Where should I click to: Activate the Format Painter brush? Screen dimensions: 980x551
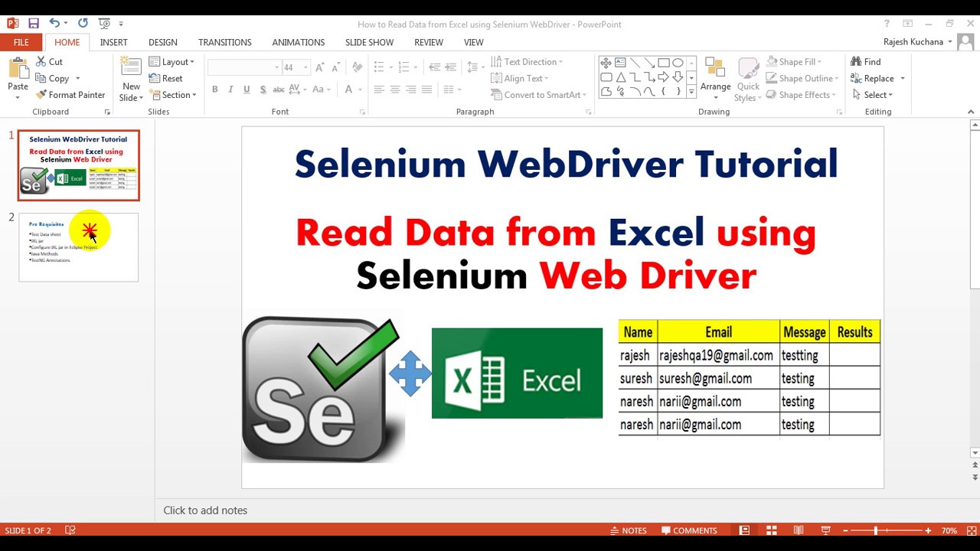point(70,95)
